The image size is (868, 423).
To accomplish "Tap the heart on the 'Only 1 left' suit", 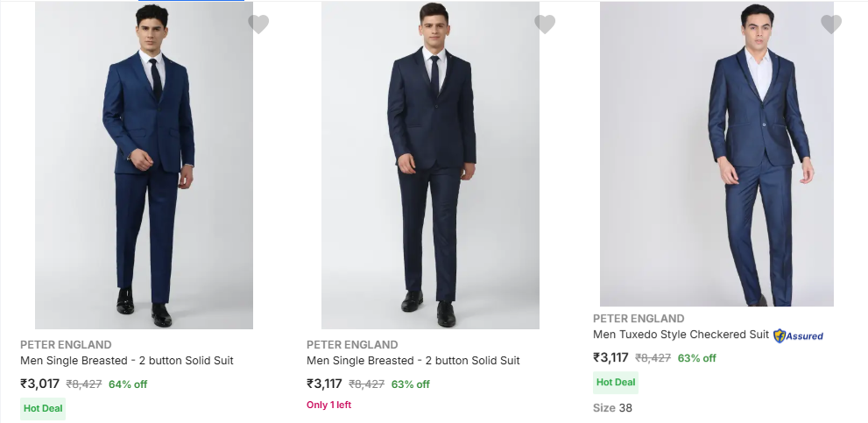I will point(545,25).
